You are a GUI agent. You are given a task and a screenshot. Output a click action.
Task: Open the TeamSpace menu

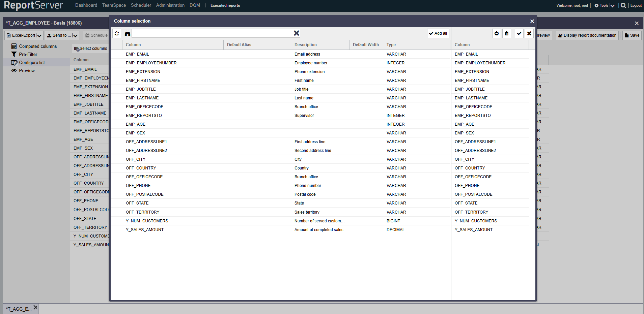pyautogui.click(x=114, y=5)
